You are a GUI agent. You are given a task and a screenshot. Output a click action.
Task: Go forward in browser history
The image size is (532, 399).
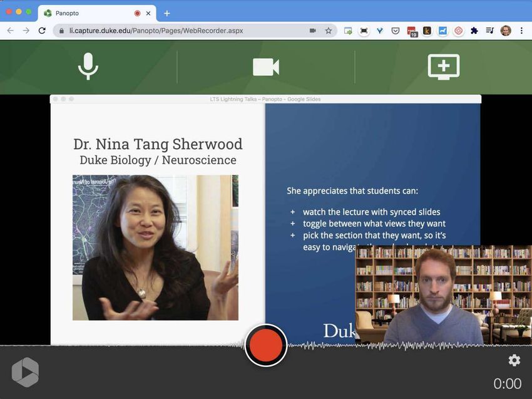[26, 31]
